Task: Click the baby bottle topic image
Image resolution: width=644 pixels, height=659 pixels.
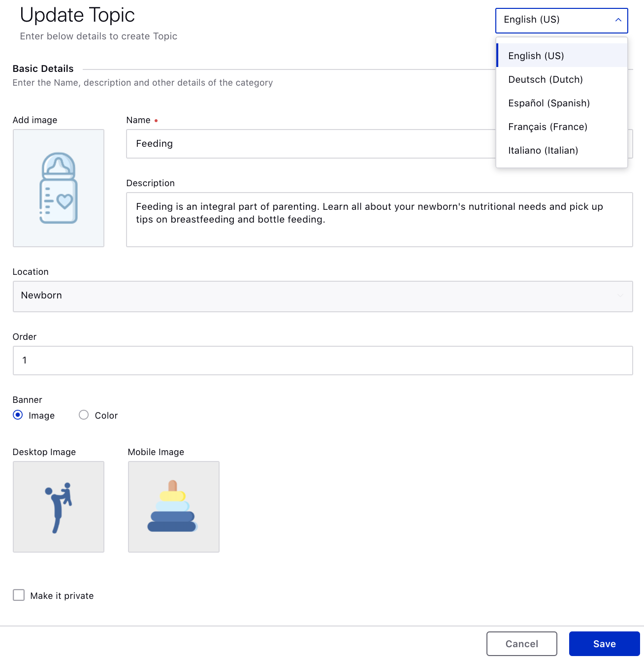Action: 59,188
